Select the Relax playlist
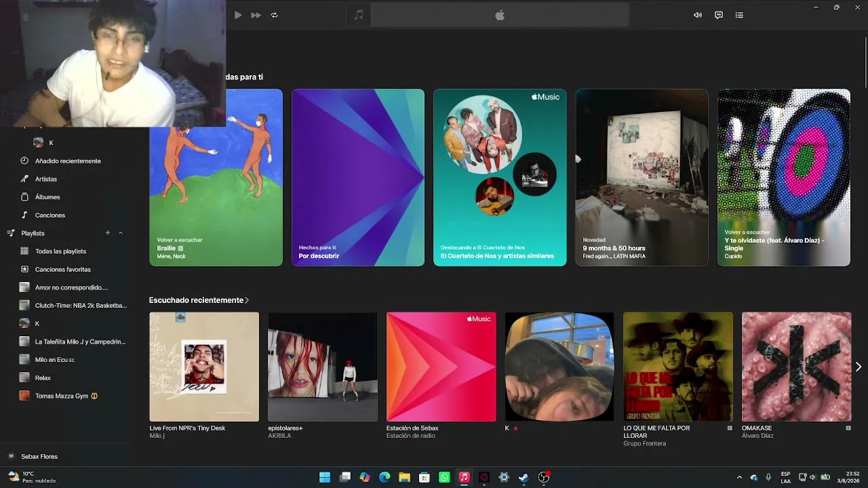Viewport: 868px width, 488px height. tap(43, 378)
